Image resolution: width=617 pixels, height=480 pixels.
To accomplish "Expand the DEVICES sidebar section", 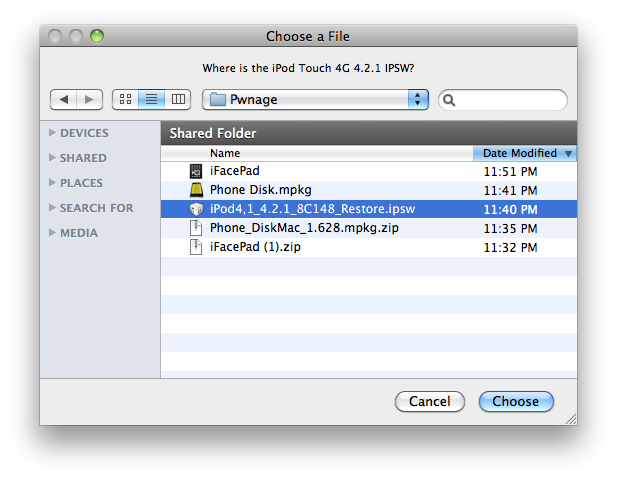I will (52, 133).
